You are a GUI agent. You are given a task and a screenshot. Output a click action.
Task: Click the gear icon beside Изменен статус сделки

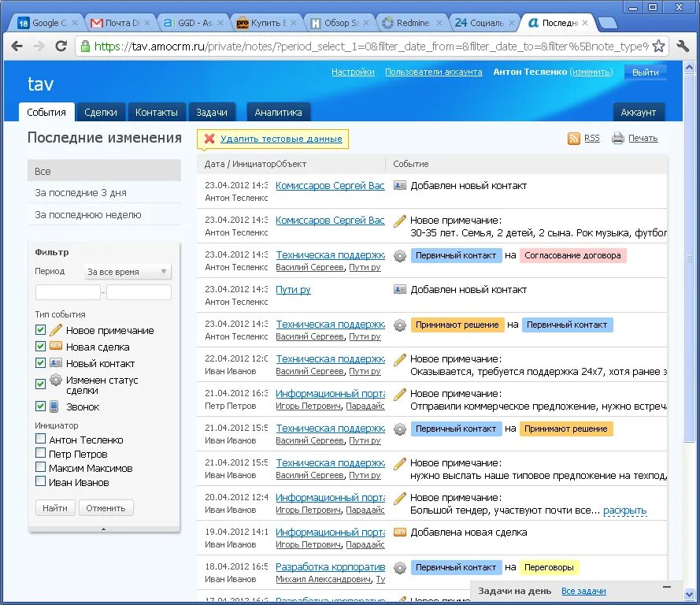(56, 380)
